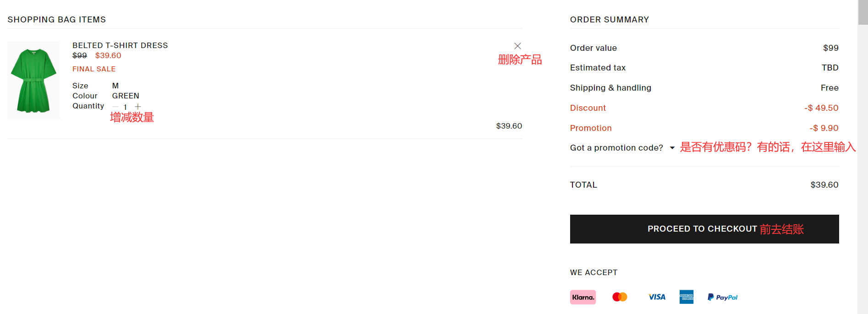Open the Belted T-Shirt Dress title link
This screenshot has height=314, width=868.
pyautogui.click(x=120, y=45)
